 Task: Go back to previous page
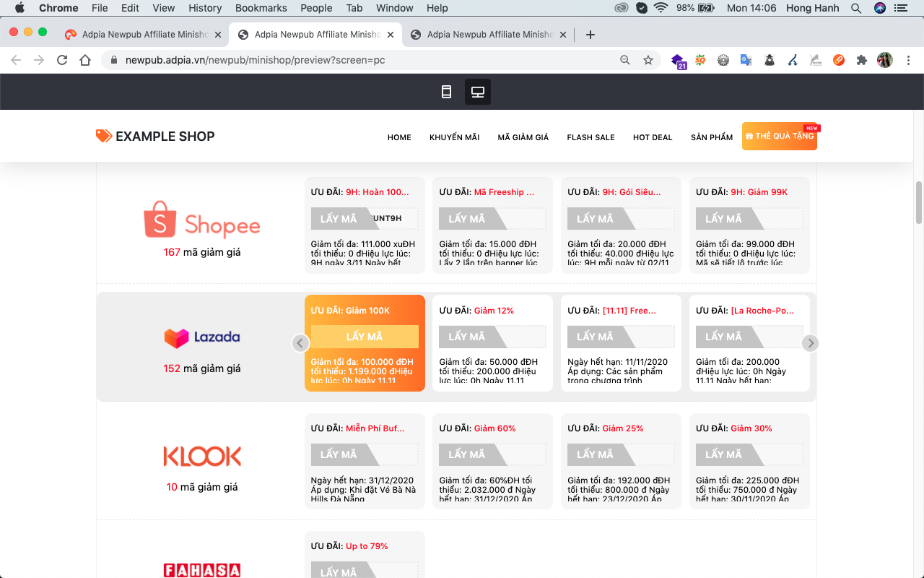point(16,60)
